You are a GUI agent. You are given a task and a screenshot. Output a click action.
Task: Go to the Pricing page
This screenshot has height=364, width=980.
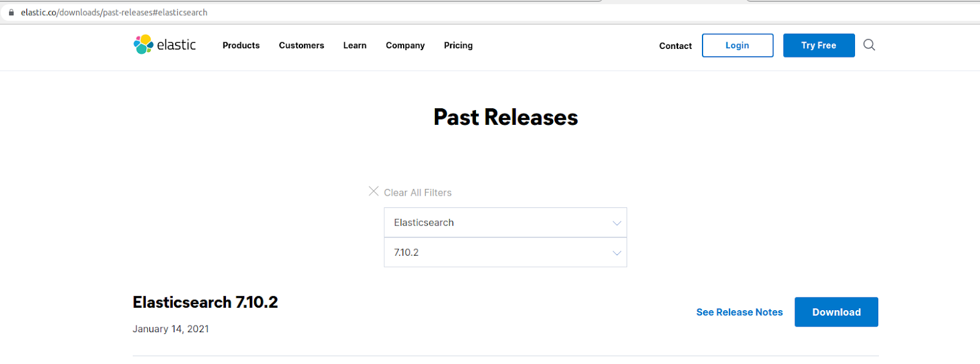tap(458, 45)
